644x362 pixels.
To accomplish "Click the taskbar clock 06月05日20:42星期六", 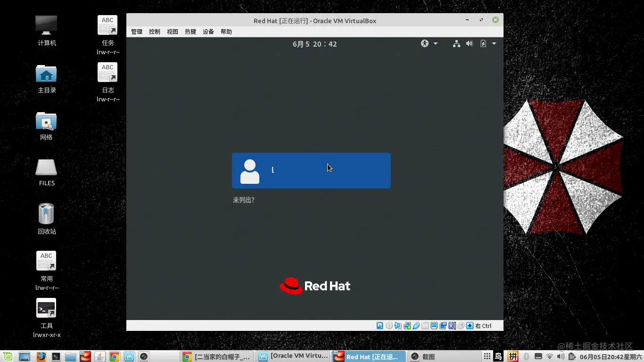I will [611, 357].
